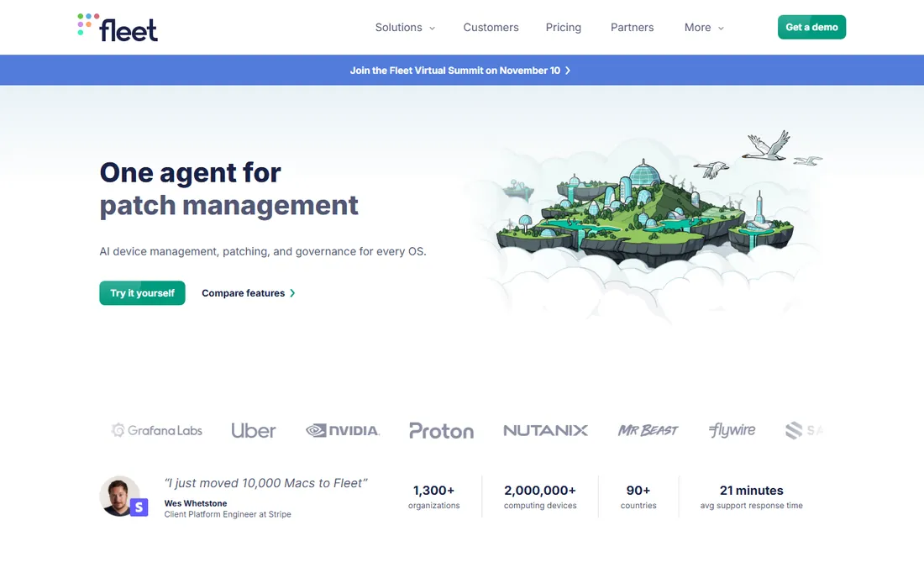Viewport: 924px width, 578px height.
Task: Expand the More menu
Action: (704, 28)
